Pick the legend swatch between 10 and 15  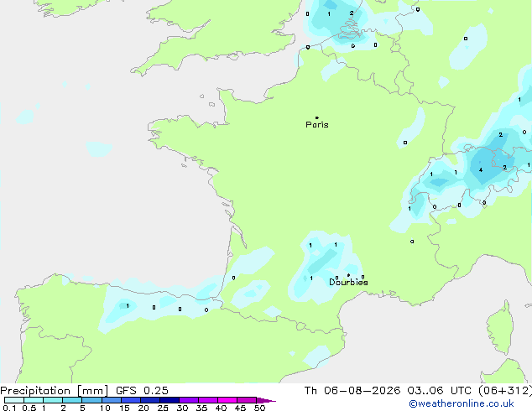112,400
